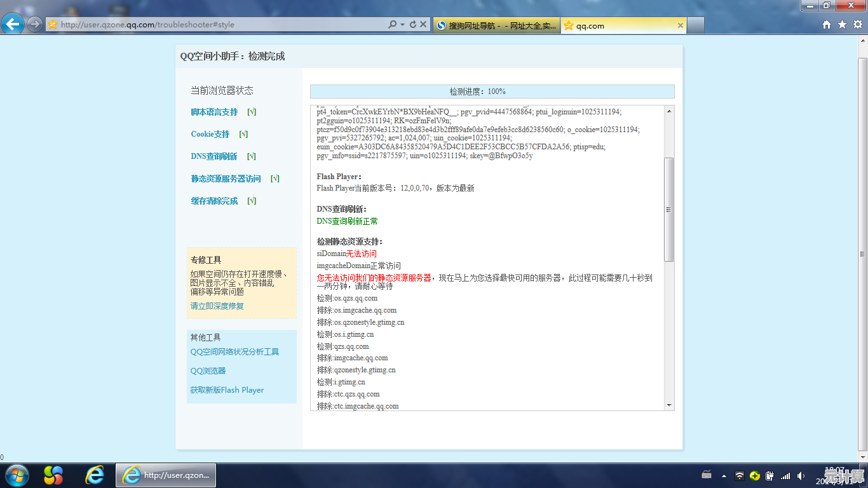Open the volume speaker tray icon
868x488 pixels.
[801, 475]
